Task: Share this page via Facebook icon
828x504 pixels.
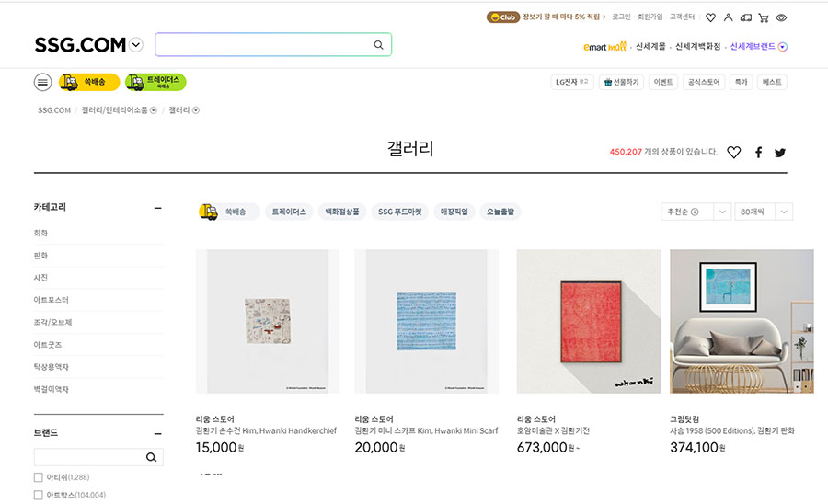Action: 759,153
